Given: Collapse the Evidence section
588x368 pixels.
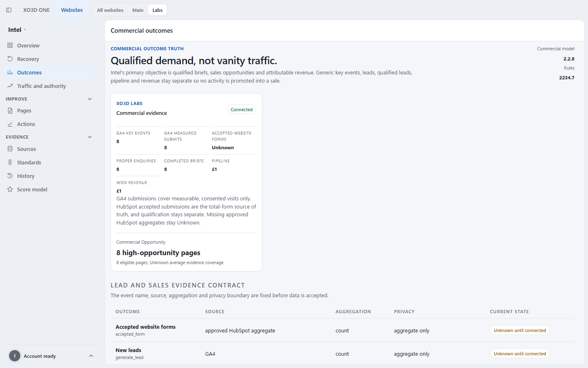Looking at the screenshot, I should tap(90, 137).
